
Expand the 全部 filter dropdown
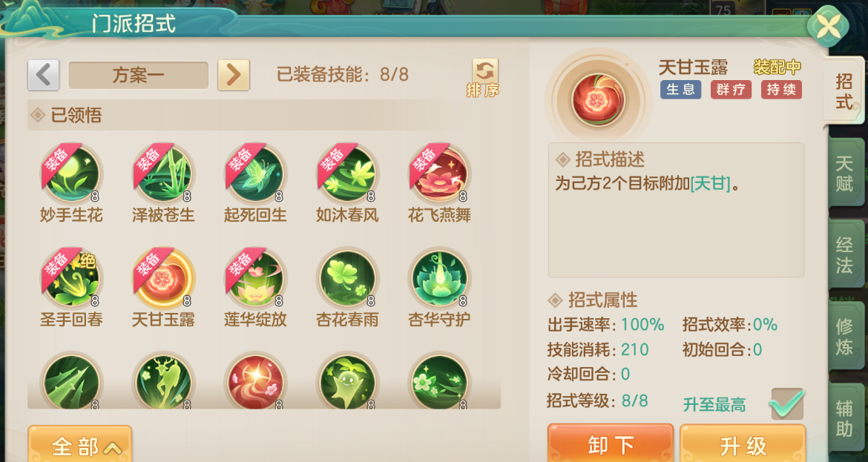point(79,444)
